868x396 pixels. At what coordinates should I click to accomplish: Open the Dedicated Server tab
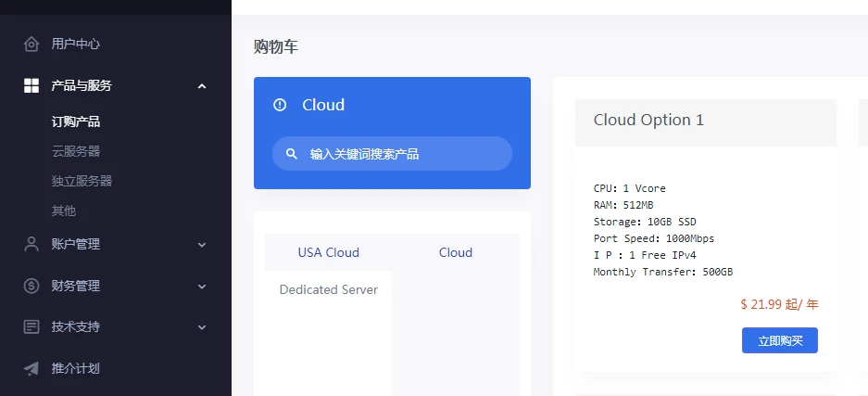[328, 289]
